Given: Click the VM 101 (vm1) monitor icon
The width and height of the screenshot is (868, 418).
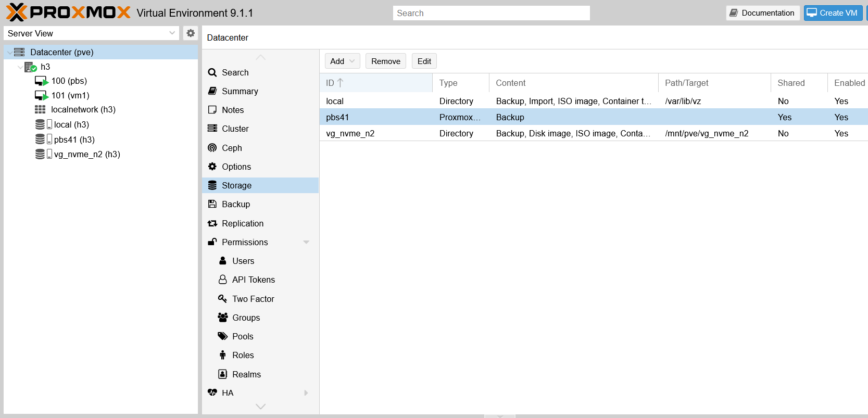Looking at the screenshot, I should click(41, 96).
